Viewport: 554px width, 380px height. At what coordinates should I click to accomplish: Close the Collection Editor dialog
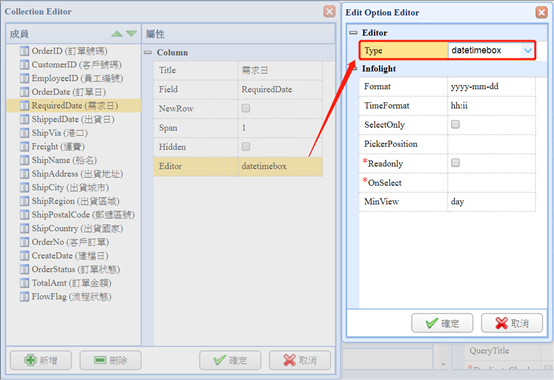(x=329, y=11)
